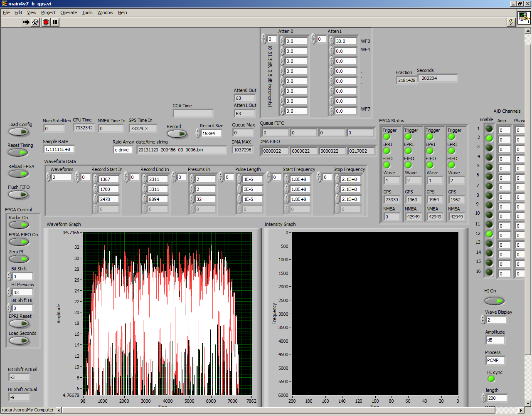Click the HI sync green indicator LED
The width and height of the screenshot is (532, 416).
491,379
